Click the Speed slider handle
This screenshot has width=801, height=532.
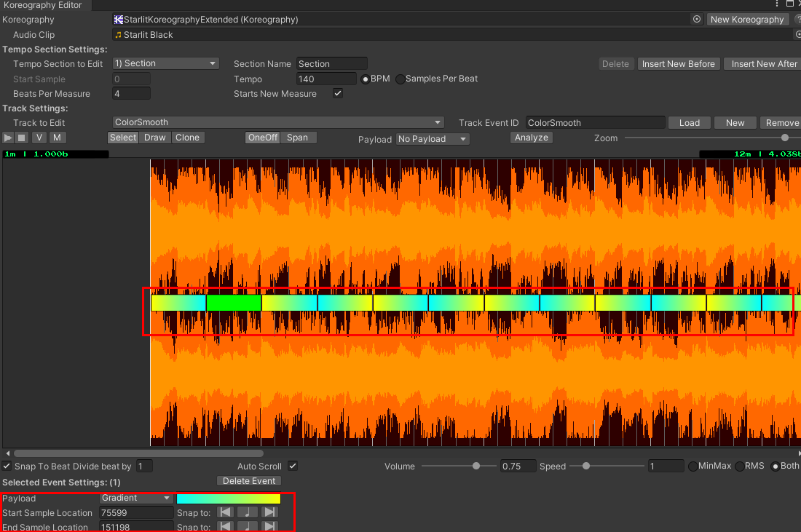point(586,467)
